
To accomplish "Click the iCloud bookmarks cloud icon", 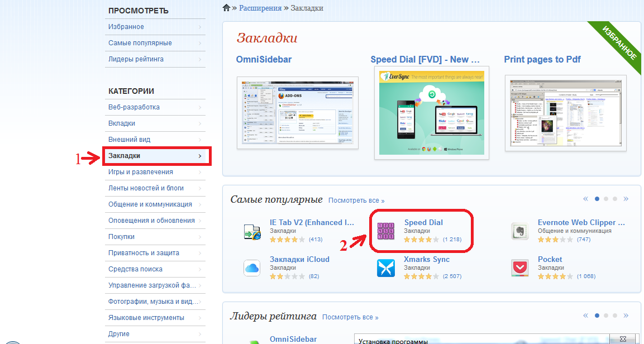I will (x=252, y=268).
